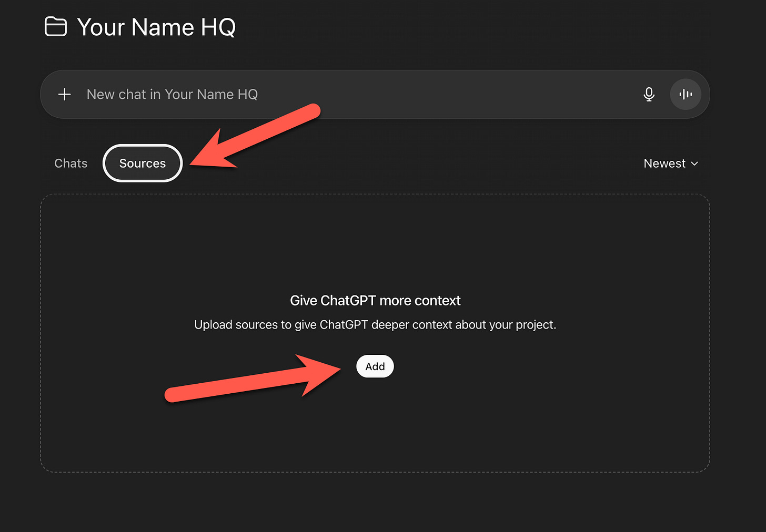
Task: Click the Upload sources to give ChatGPT description text
Action: point(375,325)
